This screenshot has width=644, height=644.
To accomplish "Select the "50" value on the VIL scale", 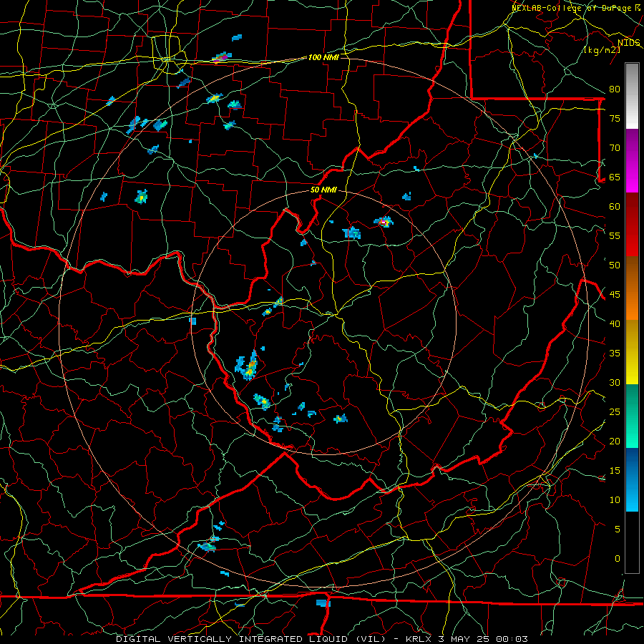I will (x=615, y=265).
